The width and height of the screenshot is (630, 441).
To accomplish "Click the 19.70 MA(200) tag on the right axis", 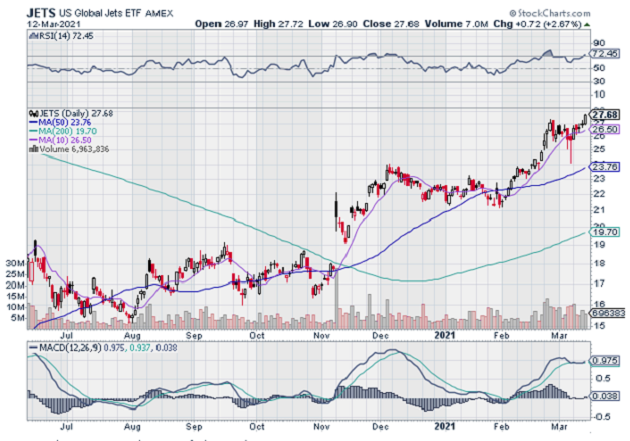I will tap(605, 232).
